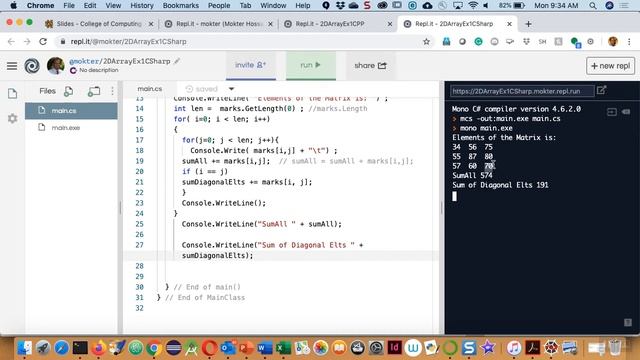Open Safari from the Dock

tap(62, 348)
